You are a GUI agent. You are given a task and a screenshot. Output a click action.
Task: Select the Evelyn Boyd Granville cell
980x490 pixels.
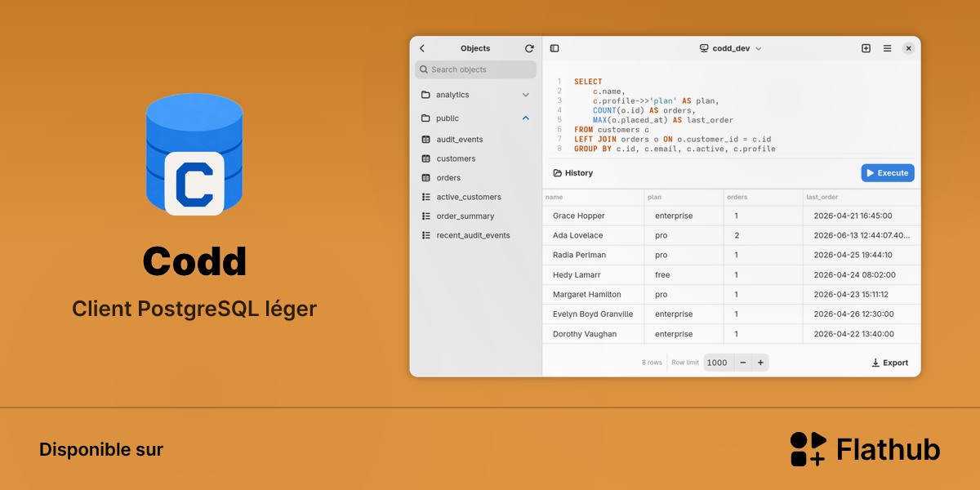tap(593, 314)
